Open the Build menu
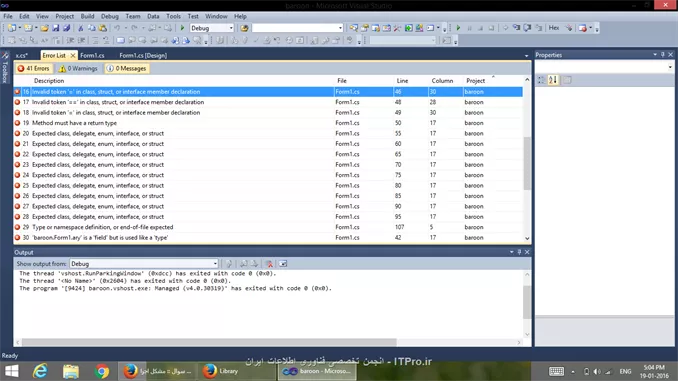 click(x=87, y=16)
